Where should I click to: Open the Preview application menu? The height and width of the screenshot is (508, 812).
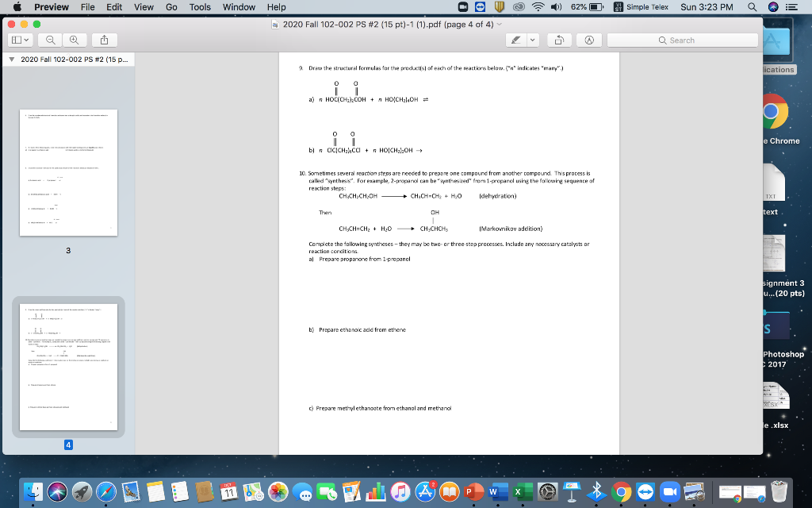[x=52, y=6]
